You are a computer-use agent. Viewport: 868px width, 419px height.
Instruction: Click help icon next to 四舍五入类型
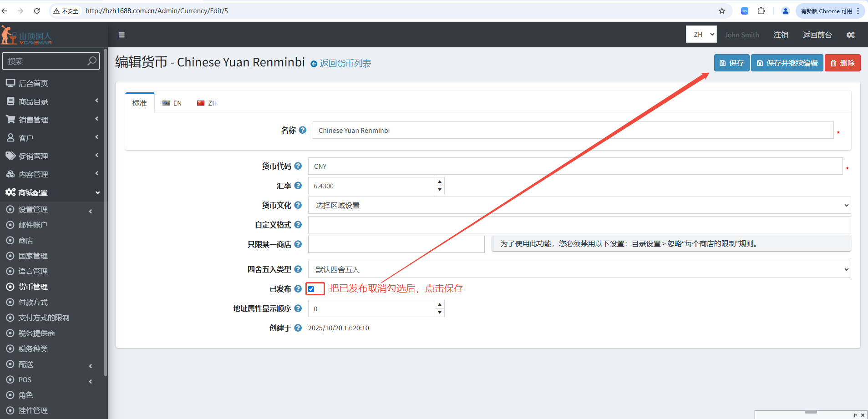tap(298, 269)
